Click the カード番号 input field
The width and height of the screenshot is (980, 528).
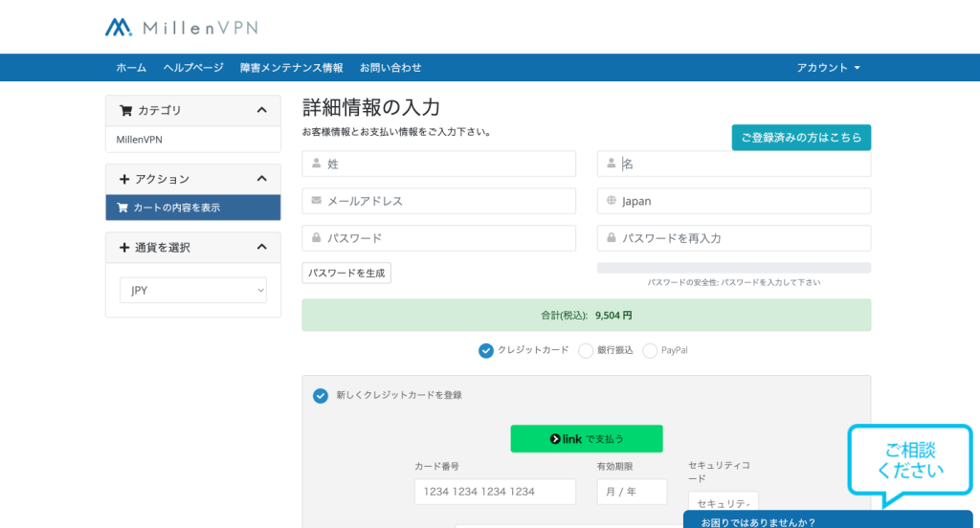pyautogui.click(x=495, y=492)
